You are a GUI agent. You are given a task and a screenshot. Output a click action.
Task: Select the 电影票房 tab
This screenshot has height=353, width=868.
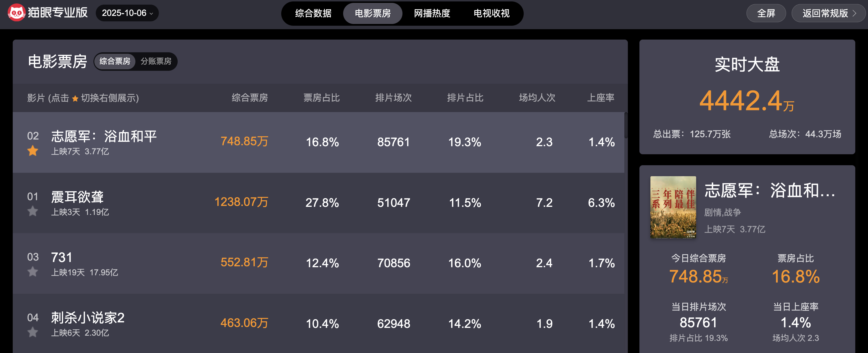(372, 14)
